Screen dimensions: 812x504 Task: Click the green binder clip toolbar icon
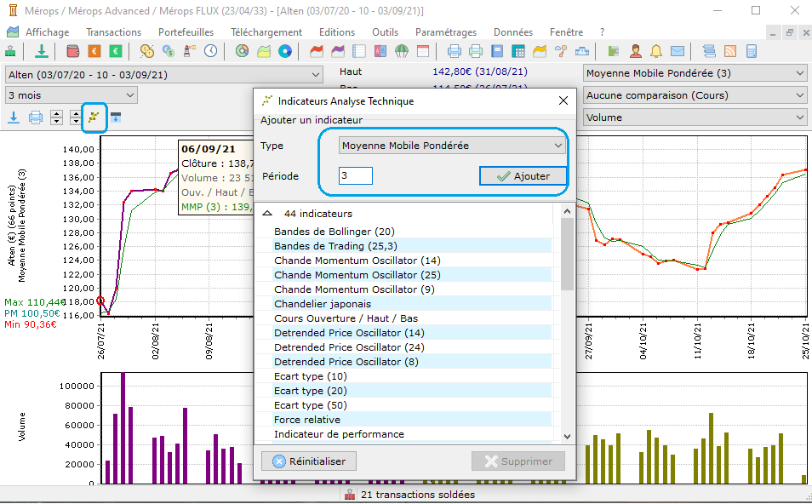point(10,51)
